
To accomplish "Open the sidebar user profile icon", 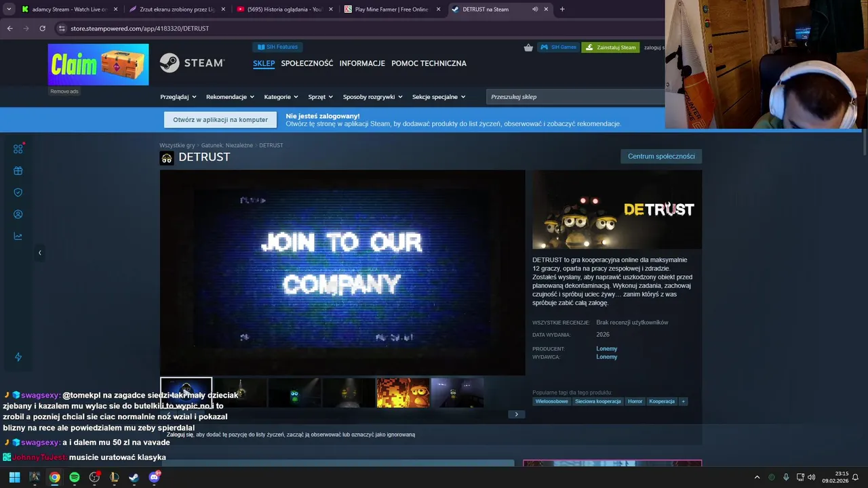I will (x=18, y=214).
